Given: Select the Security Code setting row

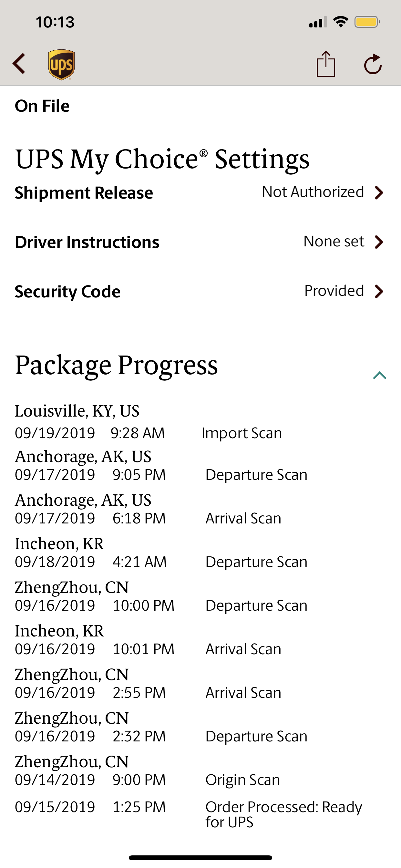Looking at the screenshot, I should point(200,292).
